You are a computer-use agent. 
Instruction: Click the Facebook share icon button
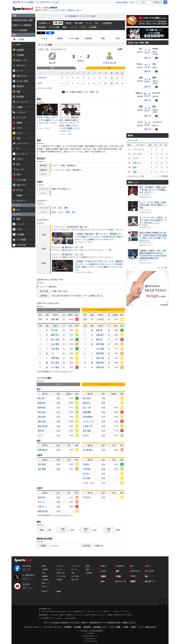pyautogui.click(x=50, y=33)
